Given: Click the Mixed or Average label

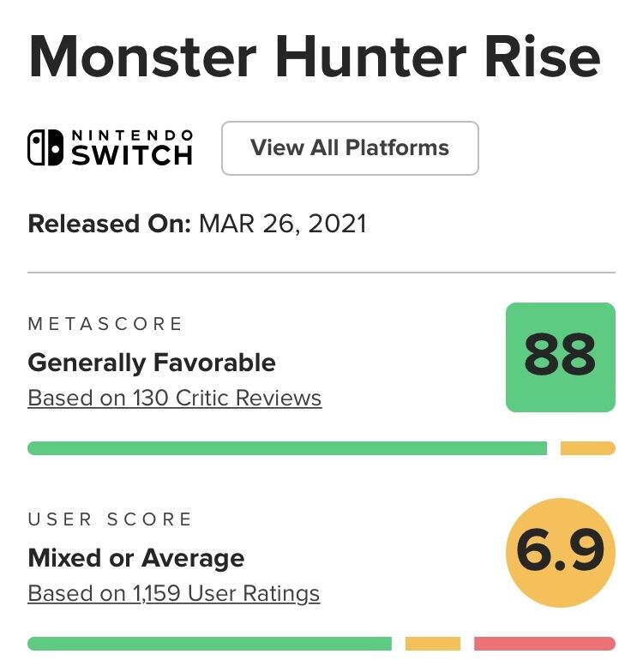Looking at the screenshot, I should [136, 558].
